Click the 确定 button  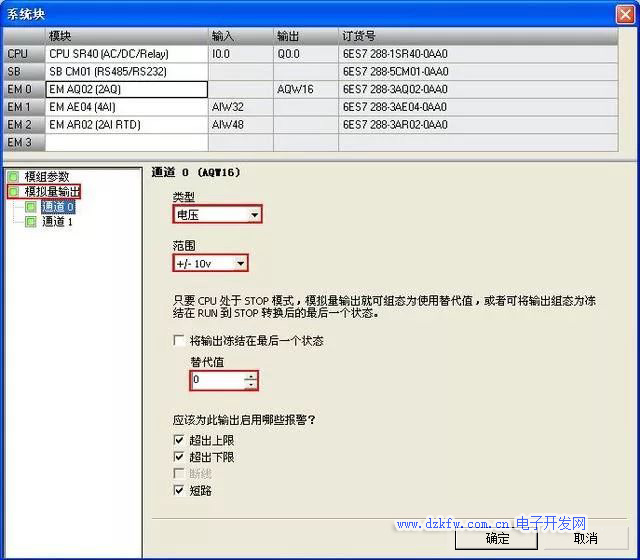[x=497, y=538]
